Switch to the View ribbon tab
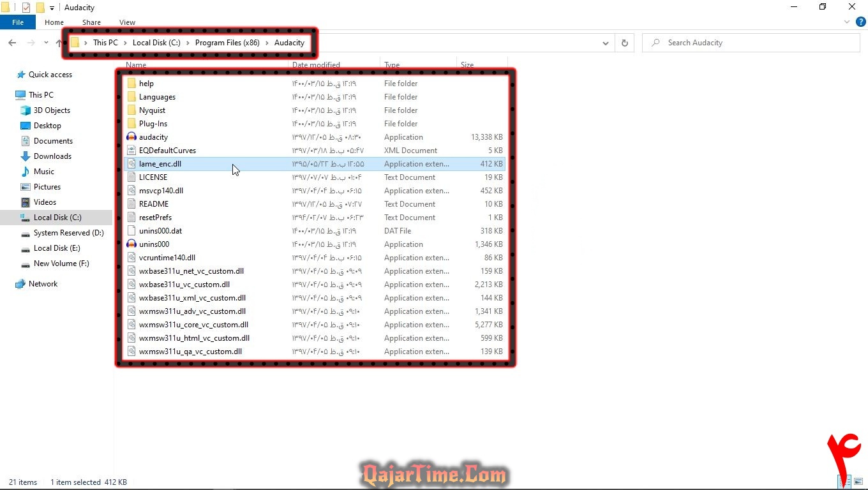The height and width of the screenshot is (490, 868). click(x=127, y=22)
